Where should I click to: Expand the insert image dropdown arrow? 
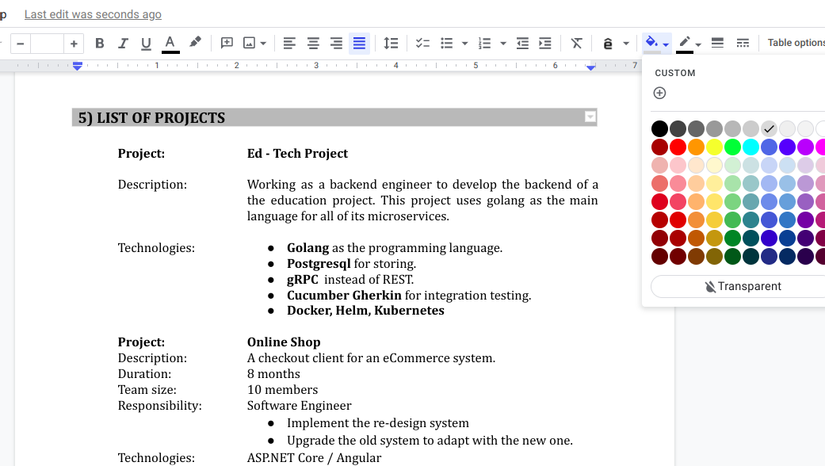[x=263, y=43]
